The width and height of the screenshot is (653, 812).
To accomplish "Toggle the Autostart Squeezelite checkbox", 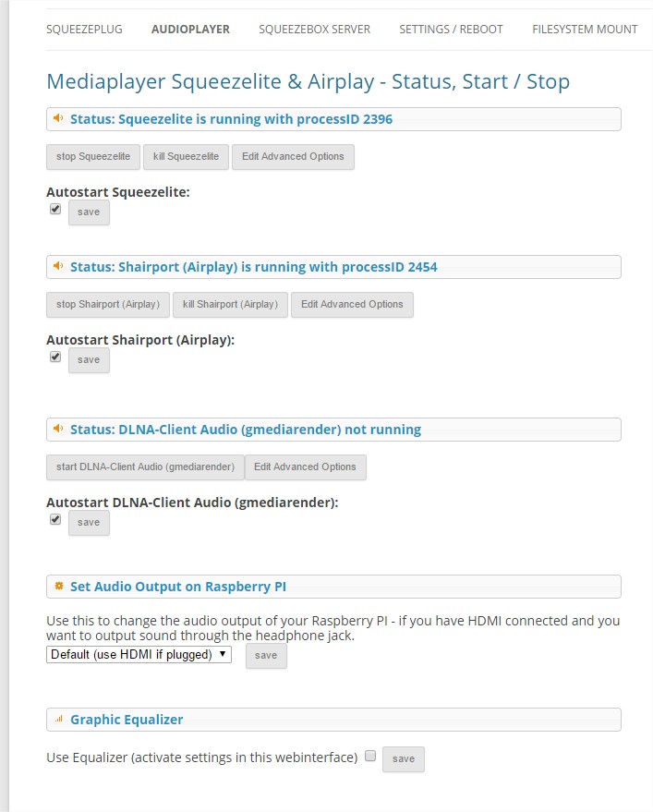I will (x=55, y=210).
